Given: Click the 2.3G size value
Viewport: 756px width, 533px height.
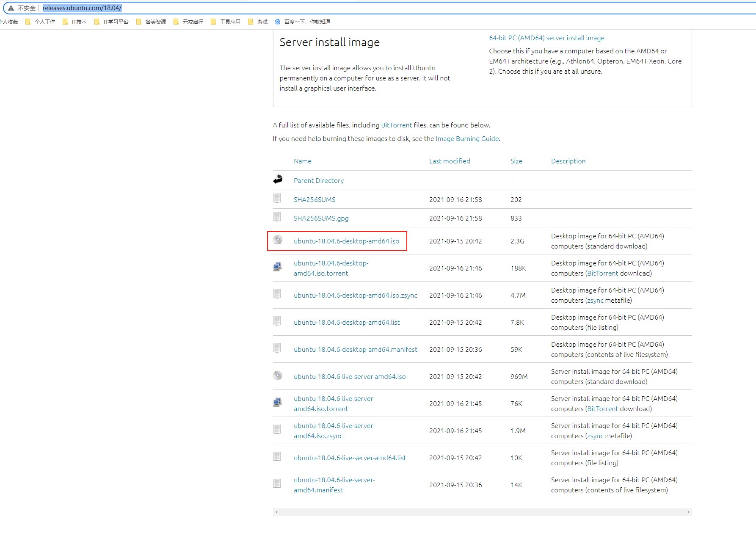Looking at the screenshot, I should [x=517, y=241].
